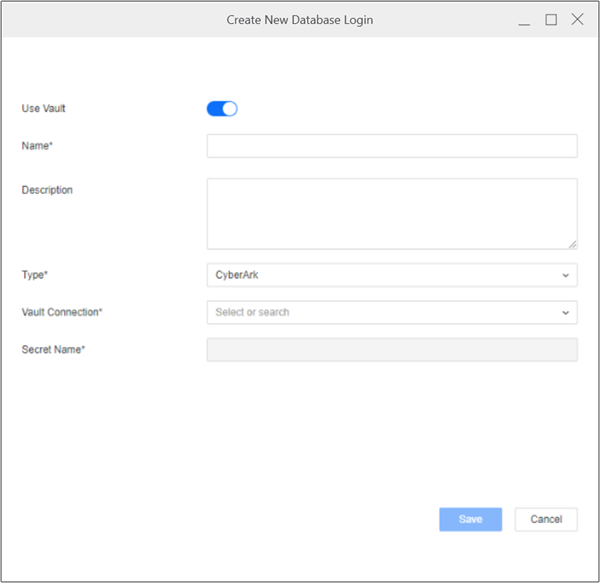600x583 pixels.
Task: Click the Use Vault label
Action: pyautogui.click(x=43, y=108)
